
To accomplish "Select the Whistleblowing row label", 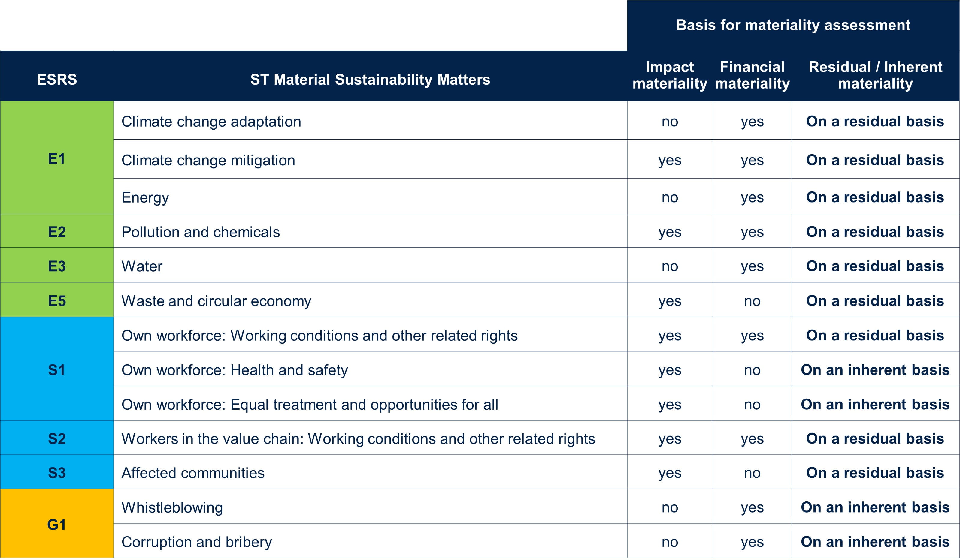I will [x=172, y=507].
